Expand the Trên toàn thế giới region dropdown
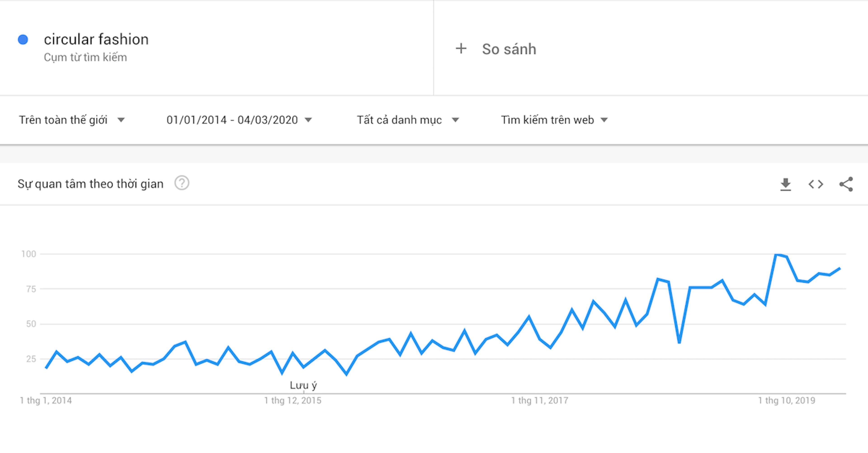 pos(72,120)
